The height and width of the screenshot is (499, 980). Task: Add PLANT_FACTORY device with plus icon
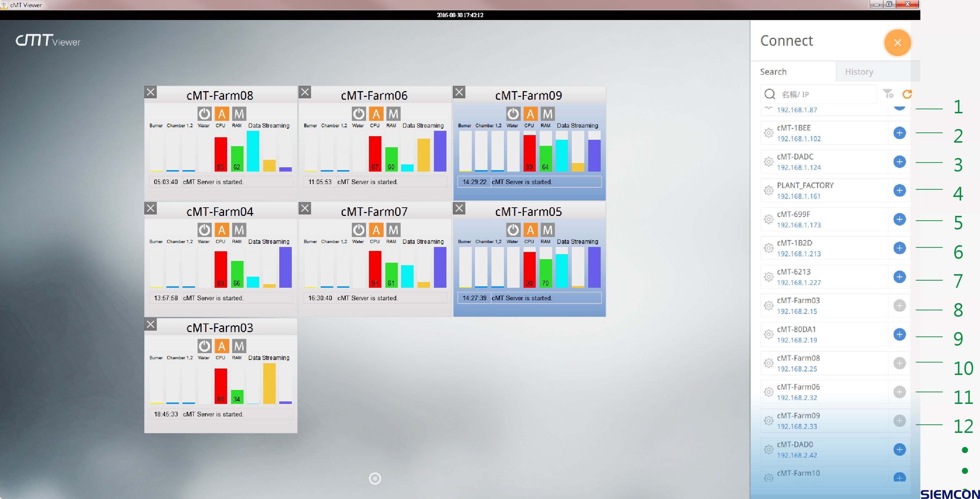pos(899,190)
